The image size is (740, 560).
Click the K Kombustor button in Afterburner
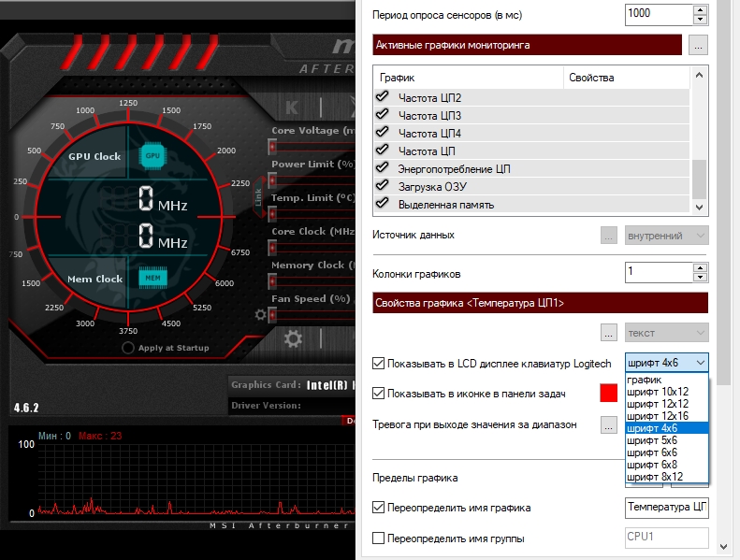coord(292,108)
